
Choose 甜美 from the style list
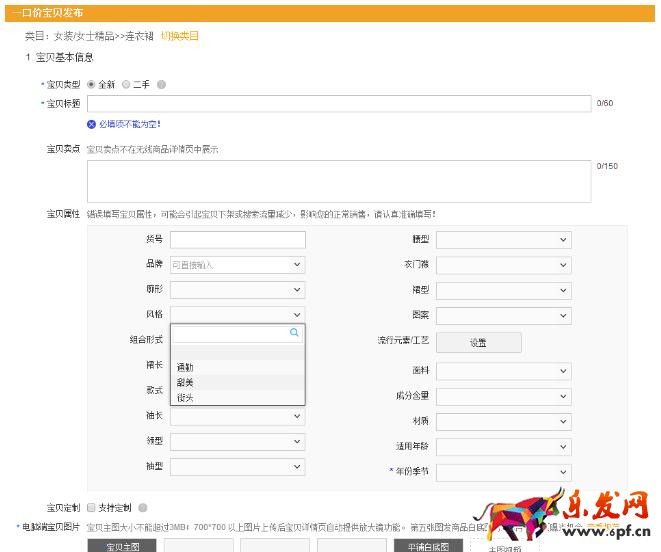pyautogui.click(x=186, y=382)
